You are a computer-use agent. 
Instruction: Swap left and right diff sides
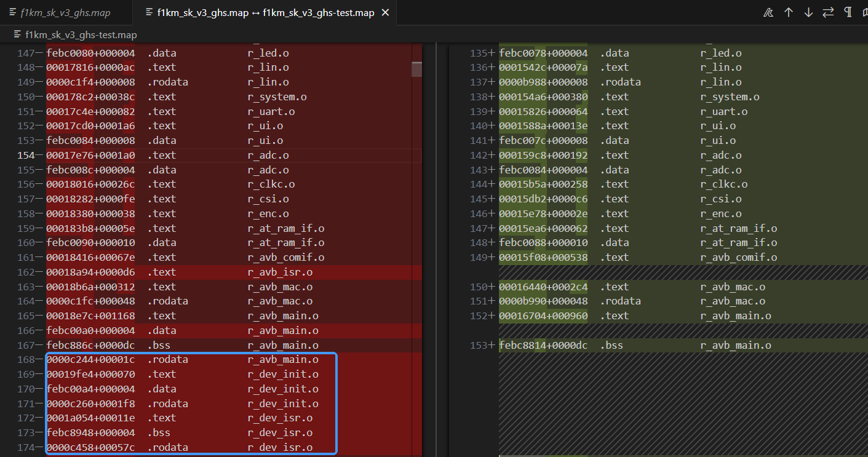coord(828,12)
